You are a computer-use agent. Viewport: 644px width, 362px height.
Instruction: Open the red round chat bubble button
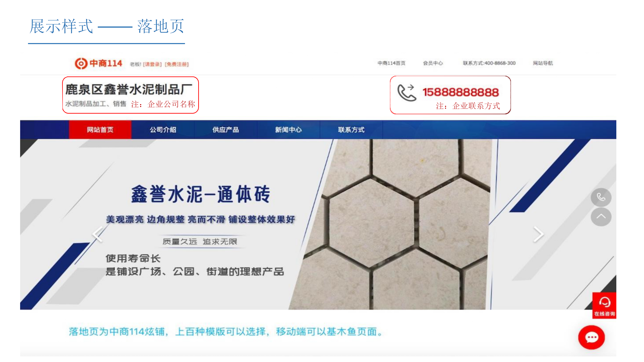pyautogui.click(x=592, y=338)
